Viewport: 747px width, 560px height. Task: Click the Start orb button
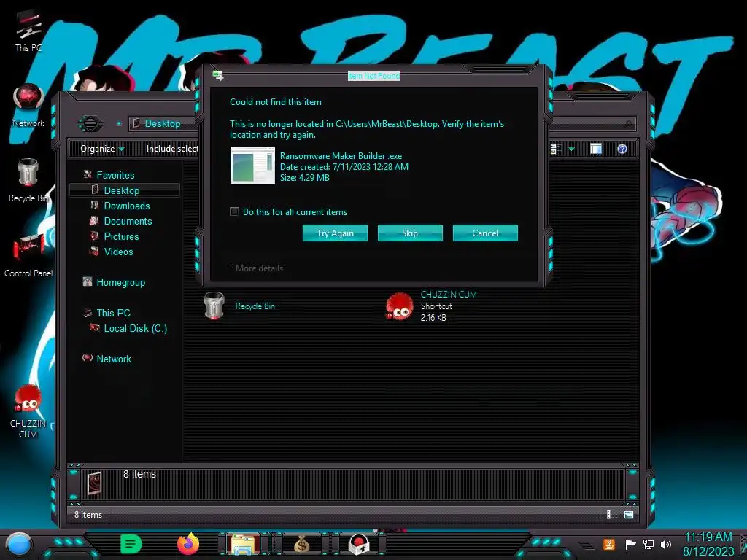[x=19, y=544]
